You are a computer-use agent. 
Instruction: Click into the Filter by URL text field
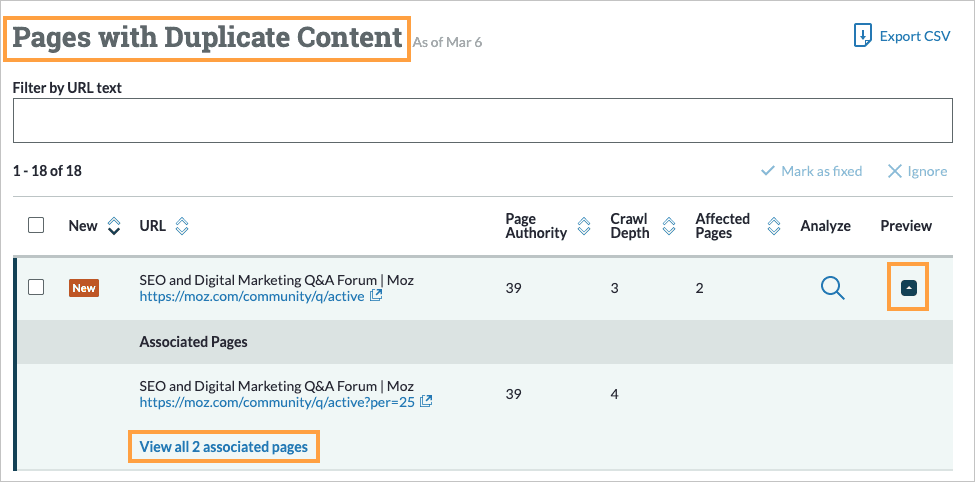point(482,121)
